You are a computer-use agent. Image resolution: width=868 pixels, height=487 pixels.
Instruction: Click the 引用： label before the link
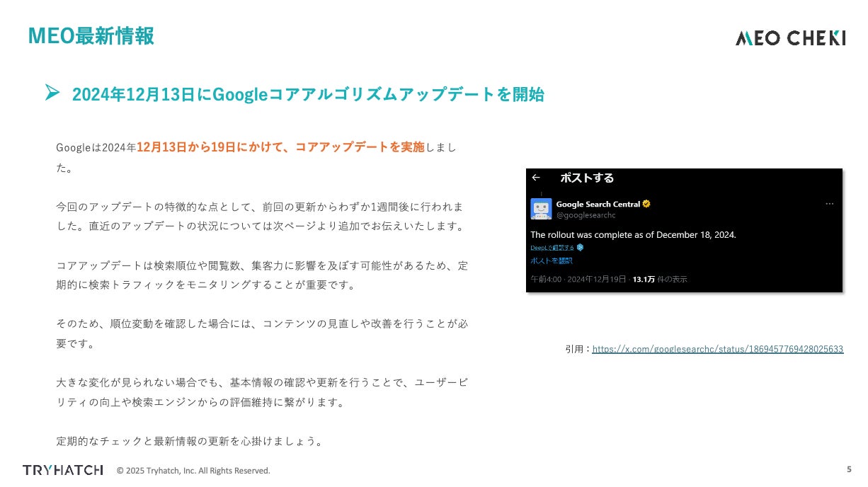(x=578, y=349)
